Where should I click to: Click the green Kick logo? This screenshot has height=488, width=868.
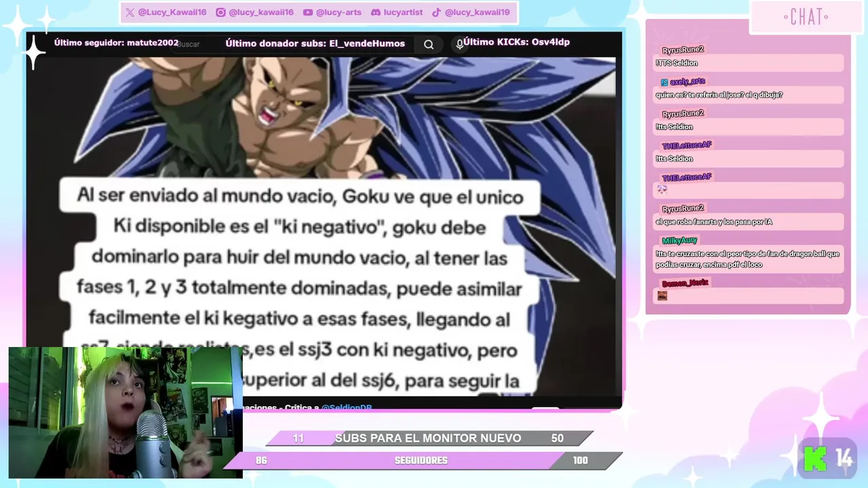tap(814, 460)
